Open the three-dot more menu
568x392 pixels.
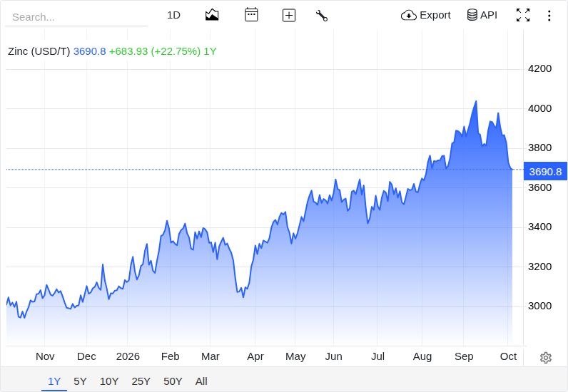pyautogui.click(x=549, y=16)
